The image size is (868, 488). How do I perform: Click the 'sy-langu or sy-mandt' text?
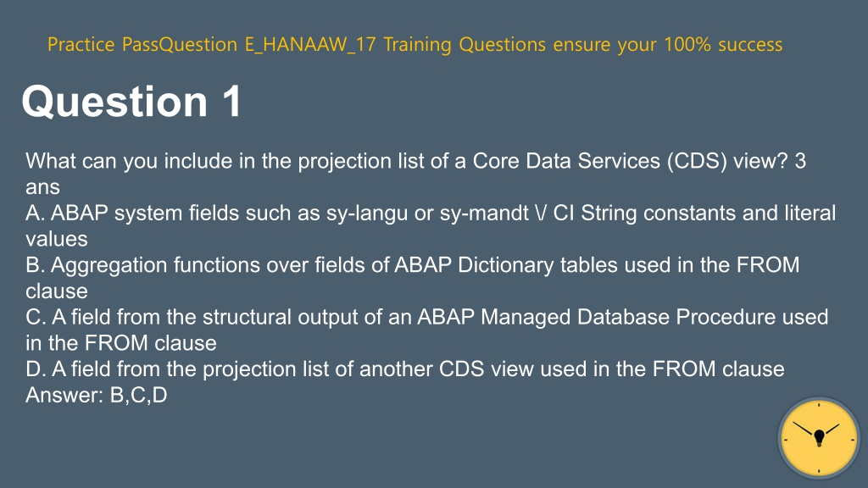coord(427,213)
